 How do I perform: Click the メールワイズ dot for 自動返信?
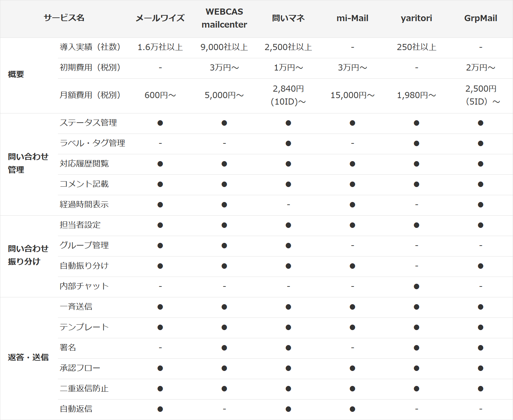pos(160,409)
